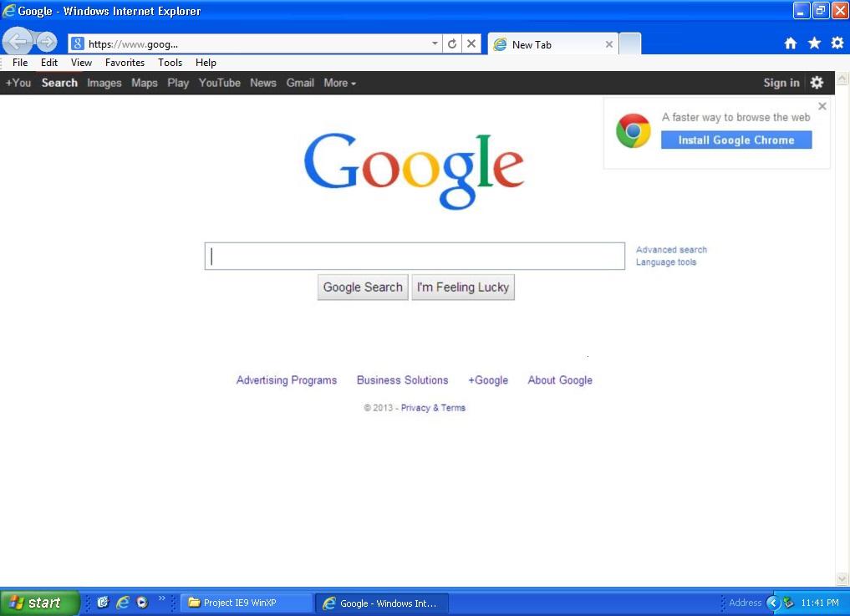Screen dimensions: 850x616
Task: Switch to Project IE9 WinXP taskbar window
Action: [x=246, y=603]
